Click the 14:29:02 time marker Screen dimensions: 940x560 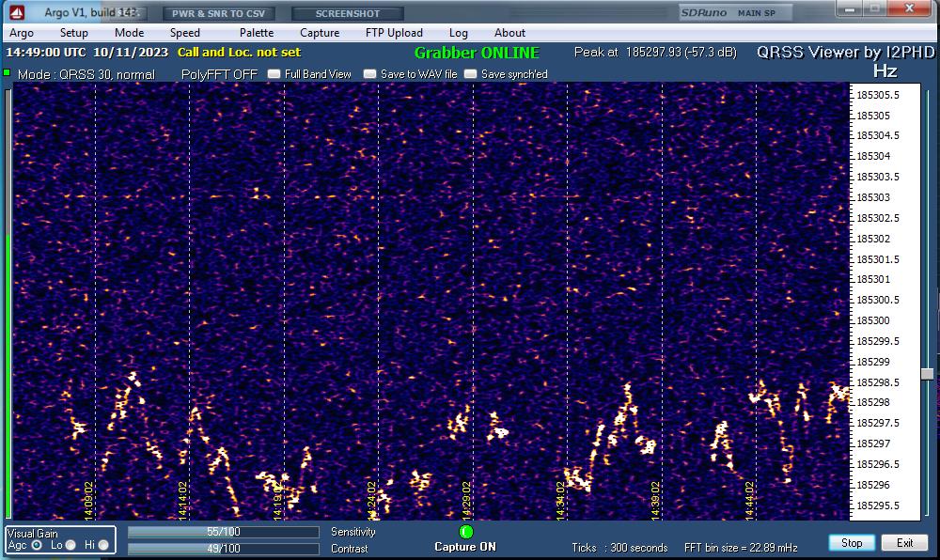466,500
